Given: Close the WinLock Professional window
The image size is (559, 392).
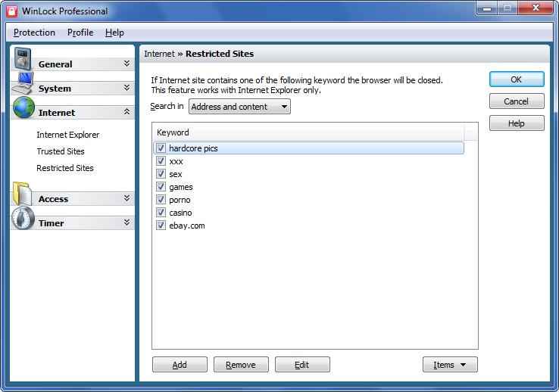Looking at the screenshot, I should pos(536,8).
